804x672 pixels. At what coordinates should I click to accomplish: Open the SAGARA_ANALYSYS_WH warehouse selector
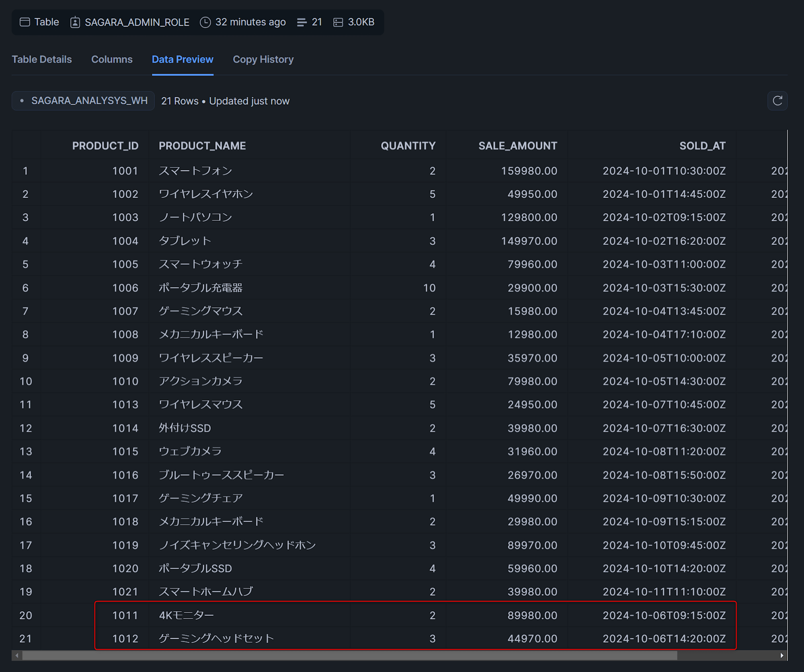(x=83, y=101)
